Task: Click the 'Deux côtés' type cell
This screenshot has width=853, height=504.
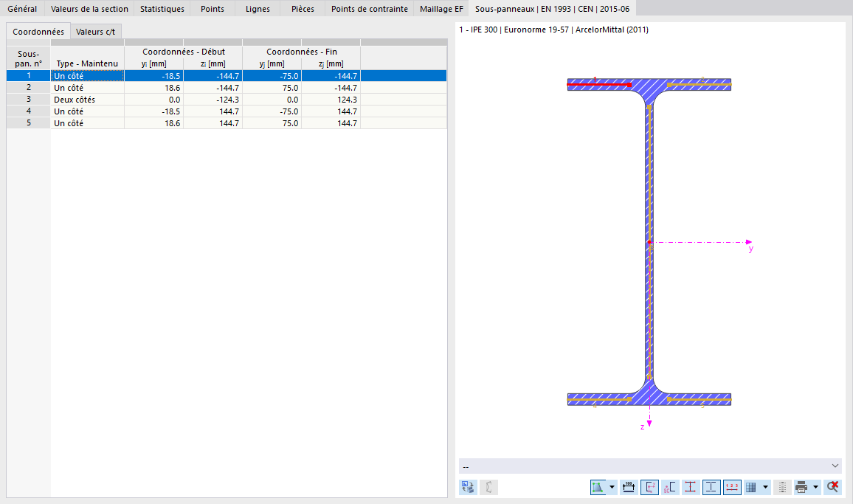Action: 87,100
